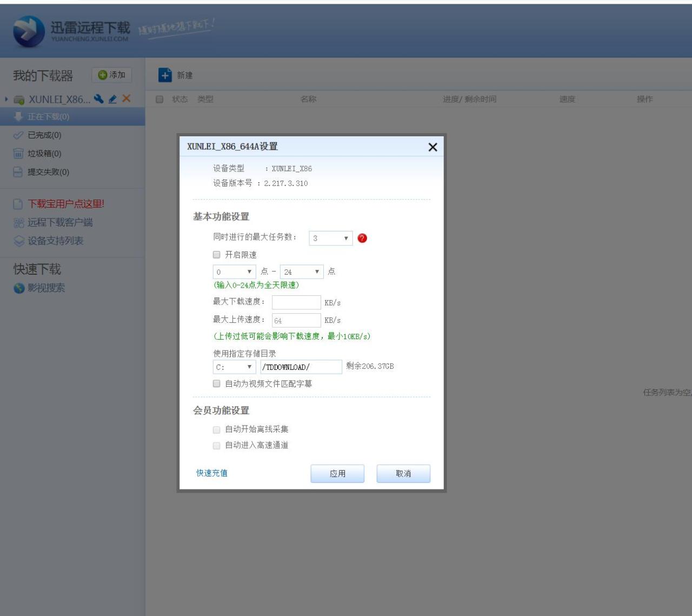Image resolution: width=692 pixels, height=616 pixels.
Task: Open the 快速充值 link
Action: pos(212,473)
